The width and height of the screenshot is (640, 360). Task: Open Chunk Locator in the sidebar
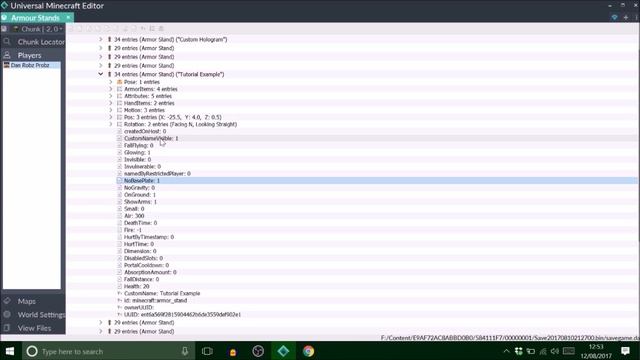[41, 42]
